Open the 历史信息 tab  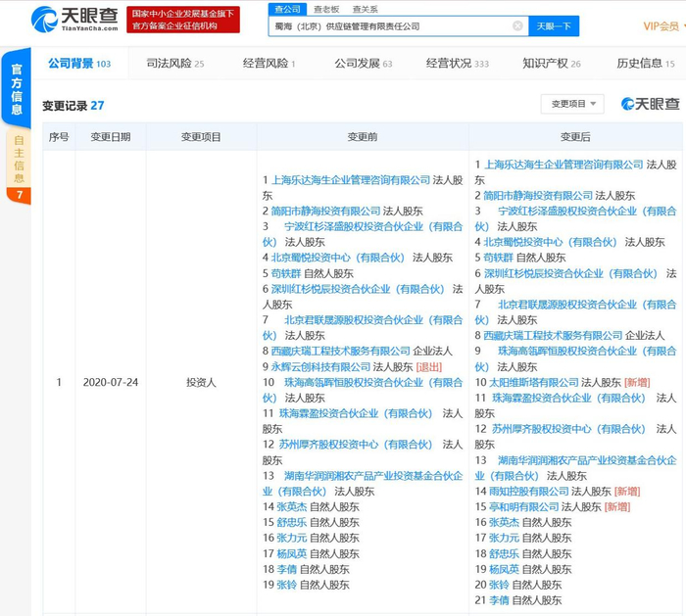tap(645, 64)
